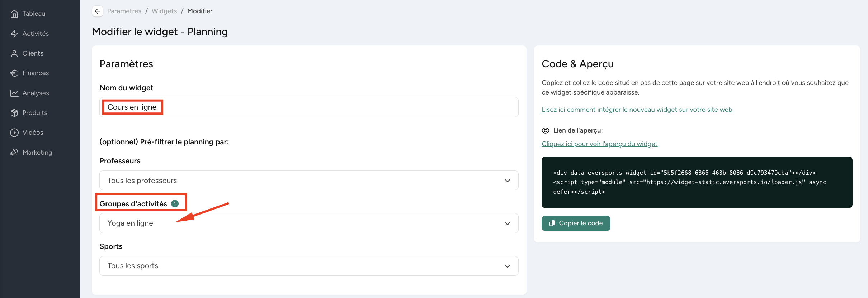Expand chevron of Tous les professeurs
The width and height of the screenshot is (868, 298).
pyautogui.click(x=508, y=181)
